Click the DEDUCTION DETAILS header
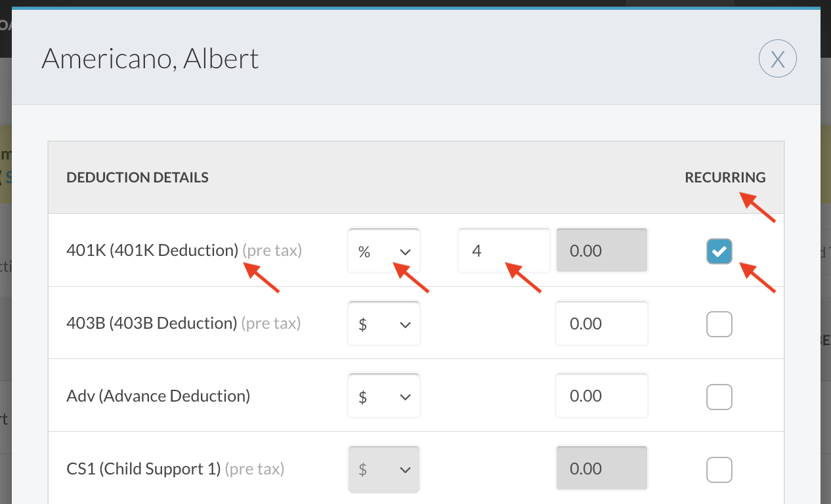This screenshot has height=504, width=831. tap(137, 177)
